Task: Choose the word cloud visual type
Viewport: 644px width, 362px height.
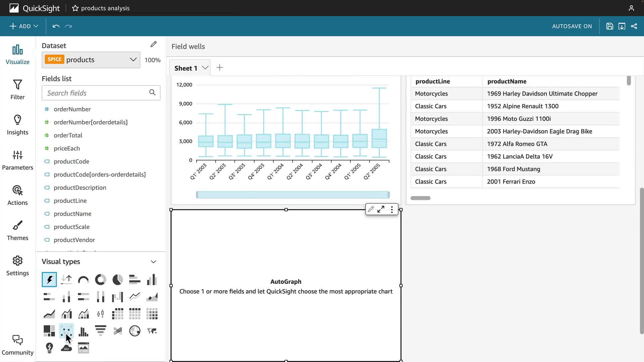Action: point(66,348)
